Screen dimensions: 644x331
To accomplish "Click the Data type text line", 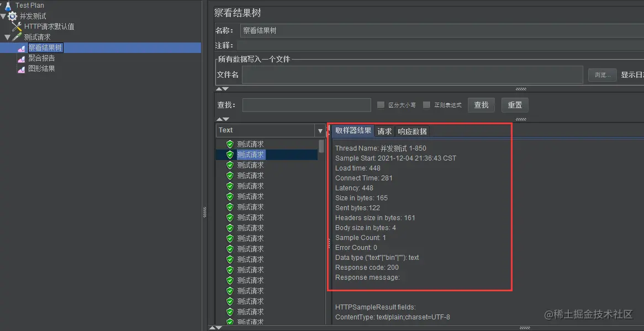I will 377,258.
